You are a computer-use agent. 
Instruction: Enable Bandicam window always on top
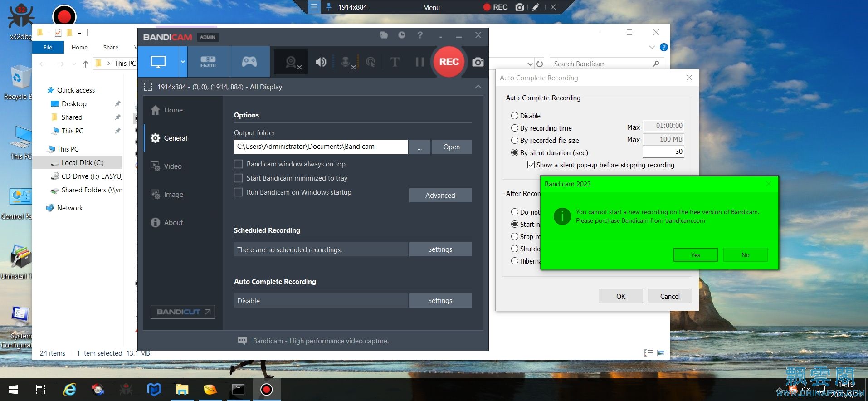tap(238, 164)
